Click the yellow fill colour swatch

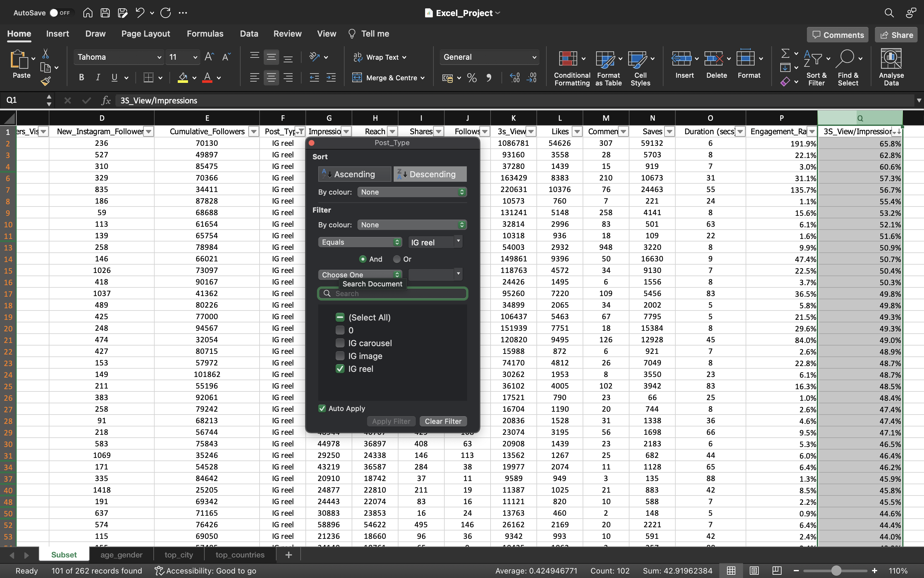coord(183,78)
